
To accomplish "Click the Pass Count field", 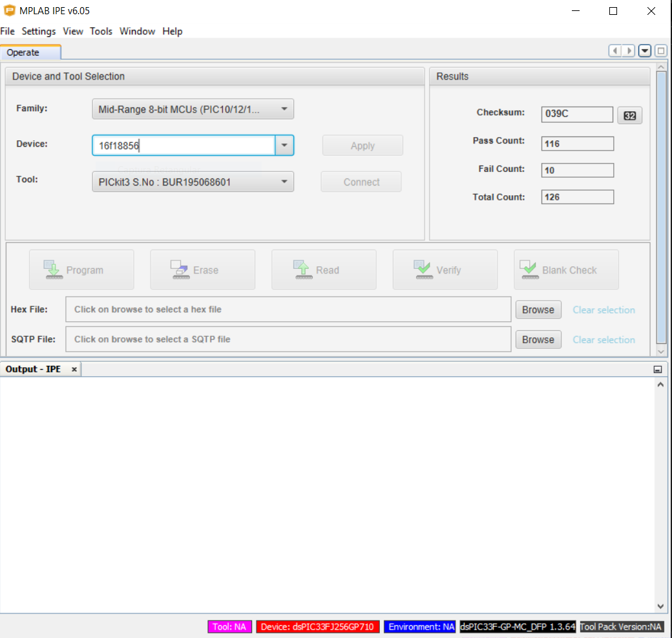I will 577,144.
